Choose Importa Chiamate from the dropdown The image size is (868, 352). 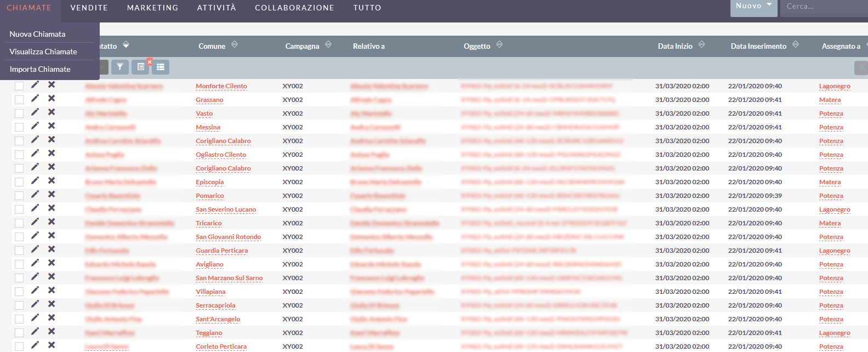coord(40,69)
